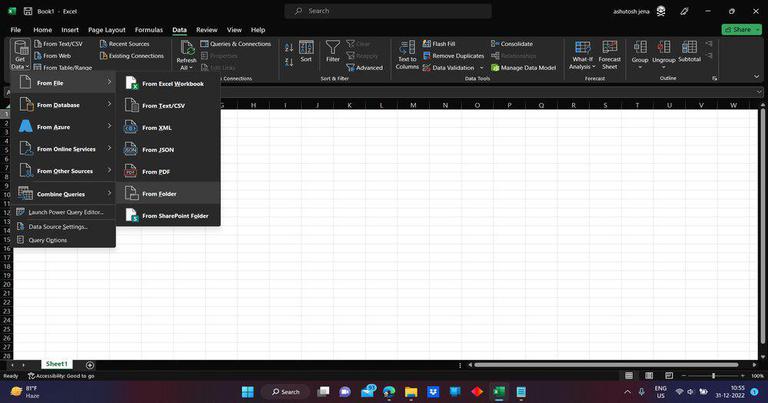The height and width of the screenshot is (403, 768).
Task: Sort Z to A descending icon
Action: (x=289, y=62)
